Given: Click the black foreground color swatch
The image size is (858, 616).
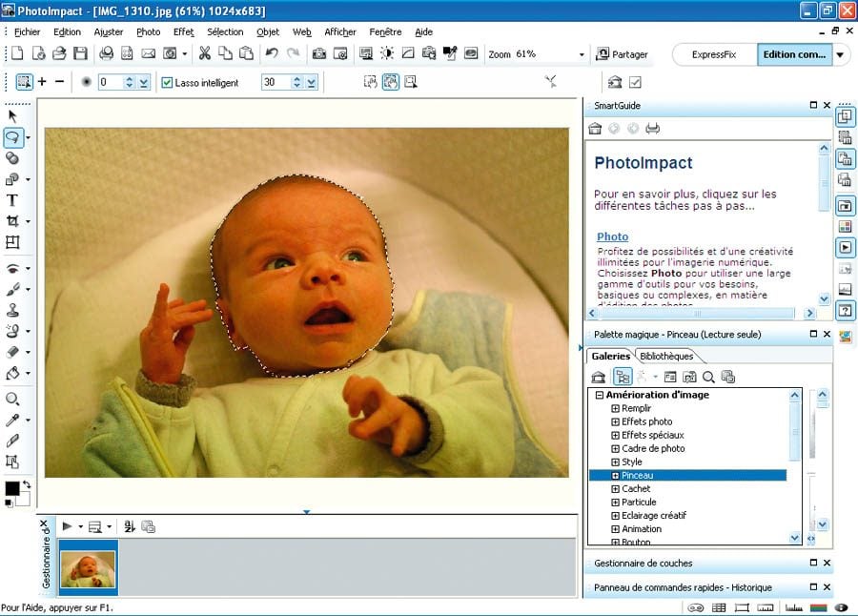Looking at the screenshot, I should pyautogui.click(x=12, y=488).
